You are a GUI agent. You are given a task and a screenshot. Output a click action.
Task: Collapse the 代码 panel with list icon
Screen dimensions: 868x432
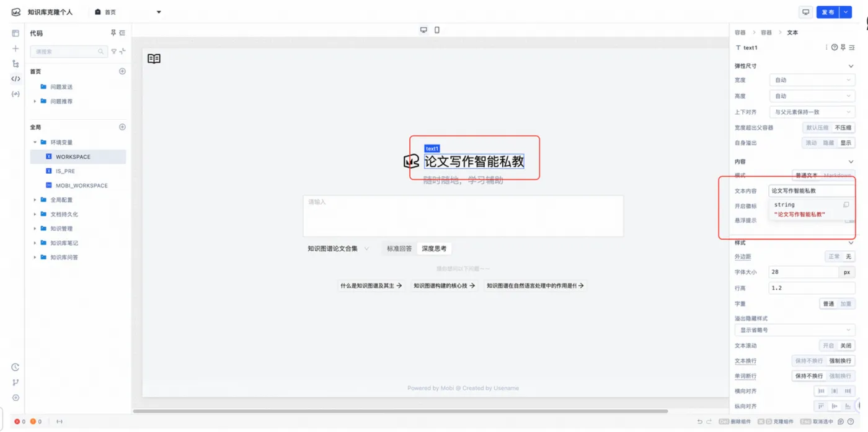[122, 33]
